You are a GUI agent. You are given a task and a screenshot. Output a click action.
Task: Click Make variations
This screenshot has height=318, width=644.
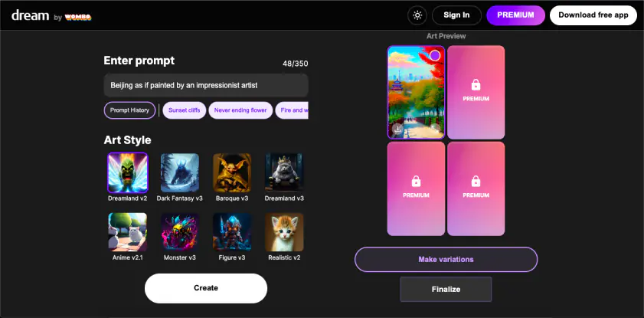click(446, 259)
